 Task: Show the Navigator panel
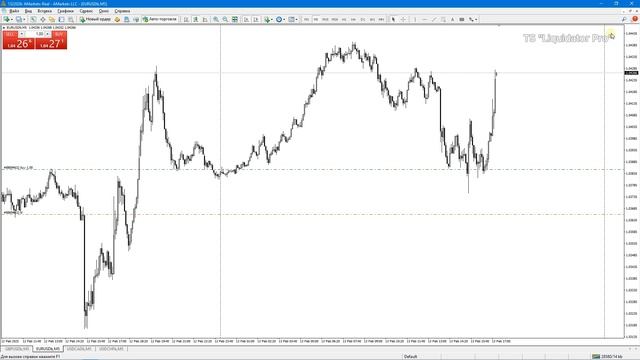click(x=52, y=19)
